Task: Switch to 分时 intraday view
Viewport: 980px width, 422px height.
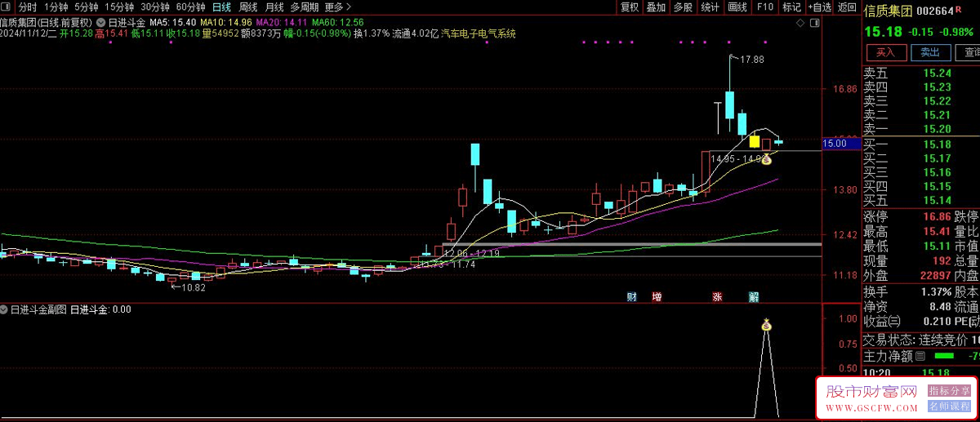Action: pos(28,7)
